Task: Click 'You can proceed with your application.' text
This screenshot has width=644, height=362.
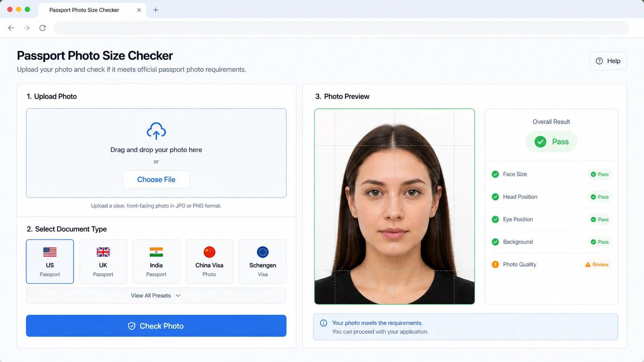Action: pos(380,332)
